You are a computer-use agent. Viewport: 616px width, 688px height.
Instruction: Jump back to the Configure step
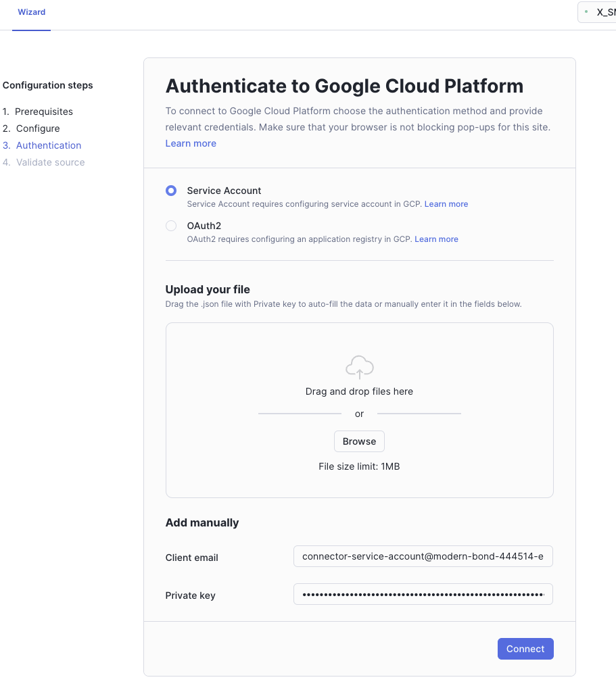coord(38,128)
